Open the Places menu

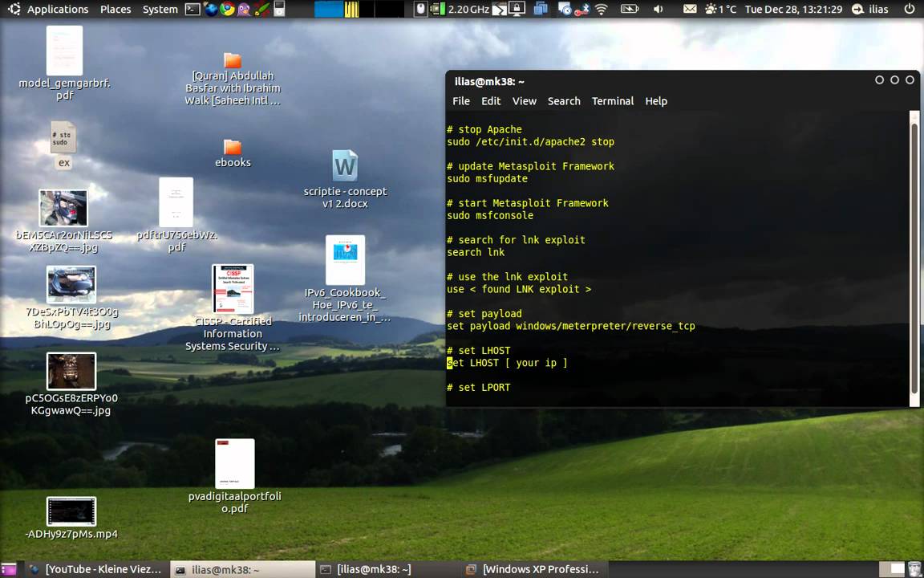(115, 9)
